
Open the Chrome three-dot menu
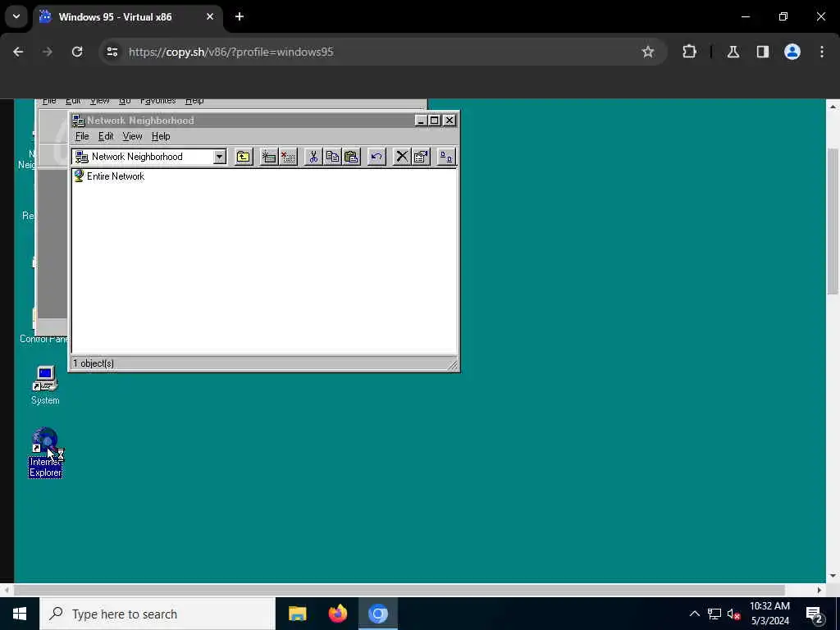click(x=822, y=52)
